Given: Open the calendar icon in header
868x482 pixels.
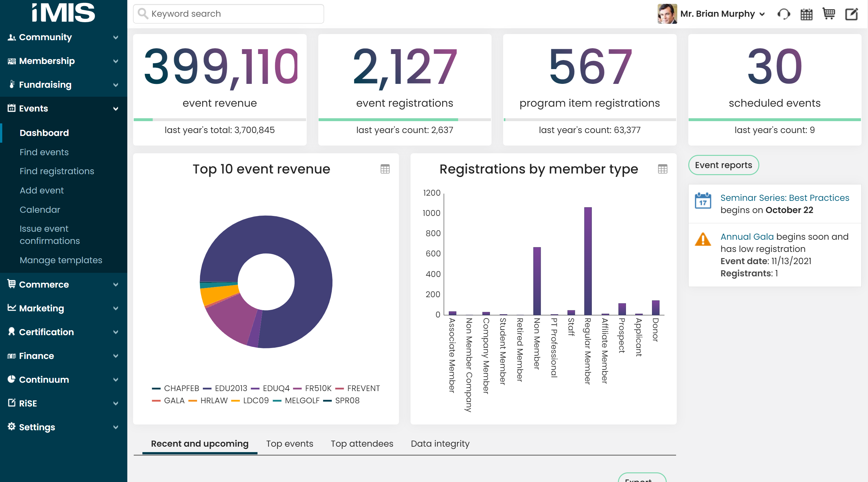Looking at the screenshot, I should click(x=806, y=14).
